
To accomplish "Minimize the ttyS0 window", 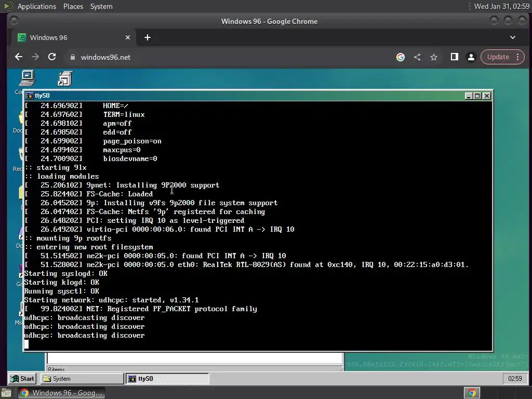I will tap(469, 96).
